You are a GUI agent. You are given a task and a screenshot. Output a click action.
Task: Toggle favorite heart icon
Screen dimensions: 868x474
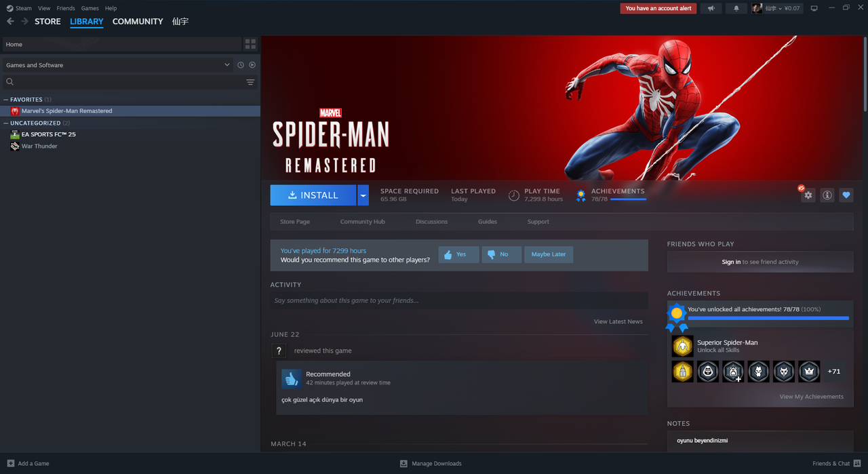tap(846, 195)
